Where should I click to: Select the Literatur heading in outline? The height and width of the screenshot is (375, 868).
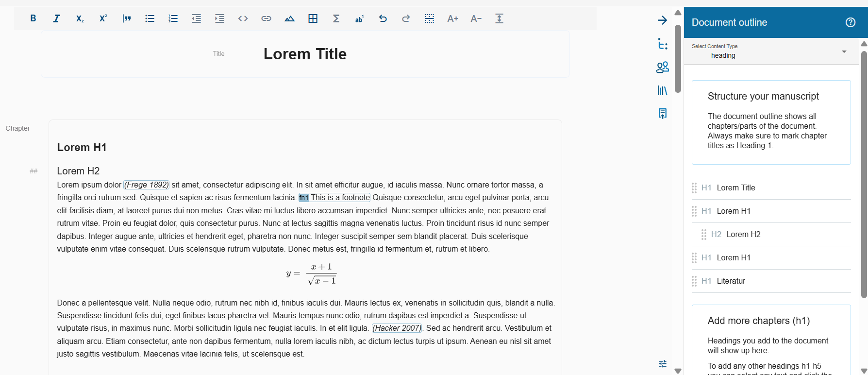[731, 281]
